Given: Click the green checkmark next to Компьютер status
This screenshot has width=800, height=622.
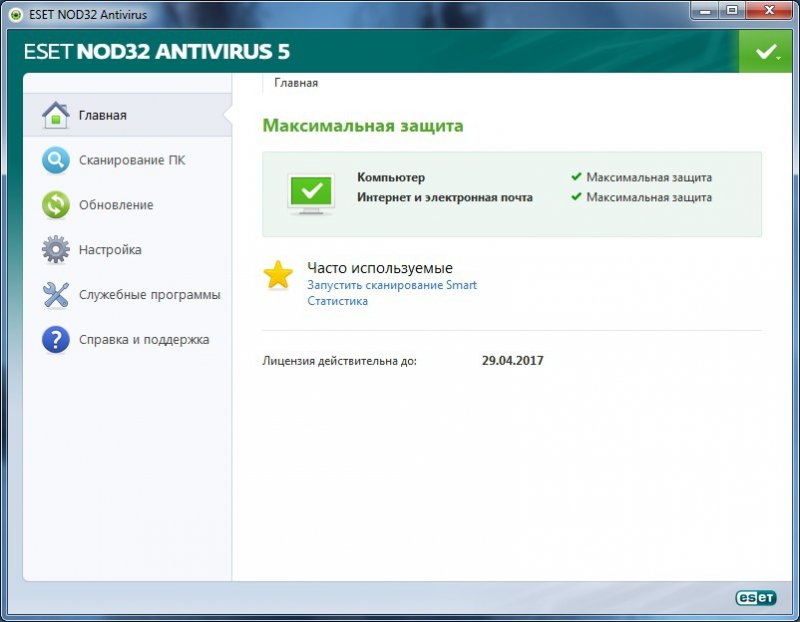Looking at the screenshot, I should 576,177.
